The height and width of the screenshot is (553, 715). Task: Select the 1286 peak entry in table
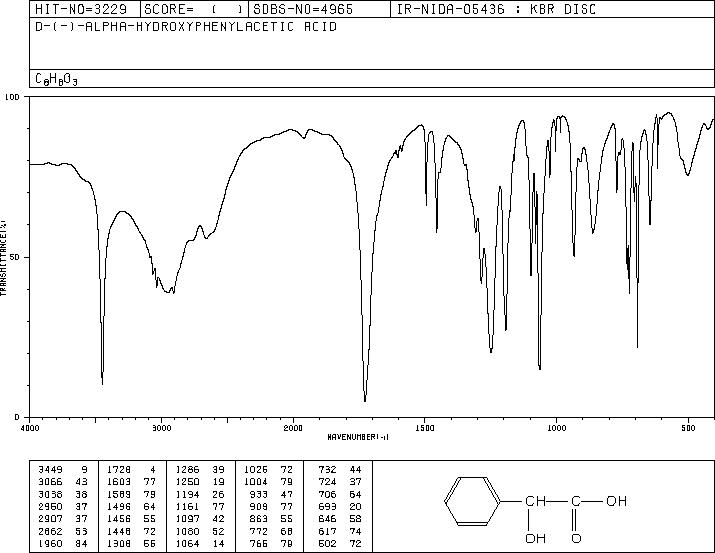point(200,470)
